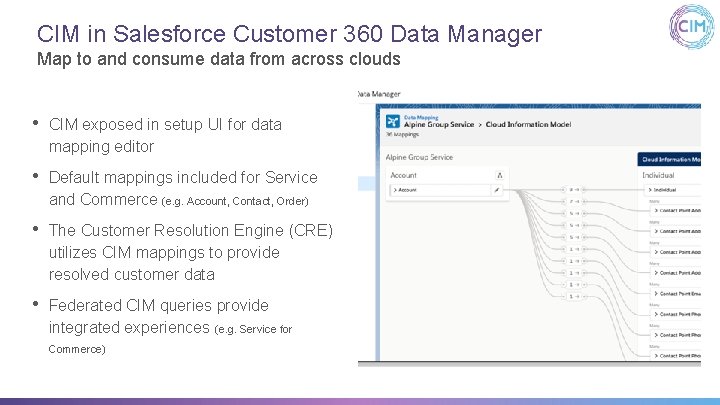
Task: Click the 'Individual' column heading
Action: point(658,175)
